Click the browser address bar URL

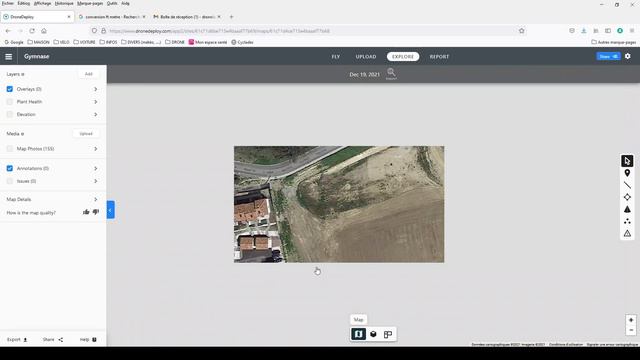pos(220,31)
